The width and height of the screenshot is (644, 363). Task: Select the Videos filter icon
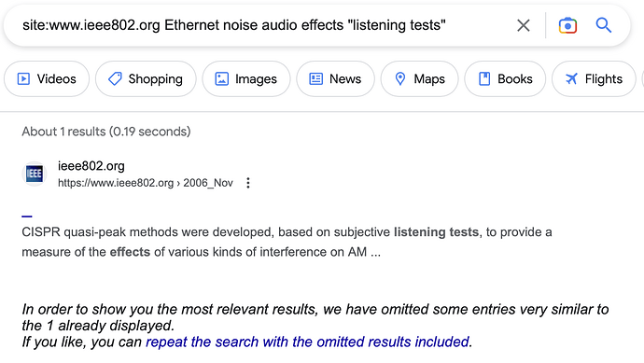coord(24,78)
